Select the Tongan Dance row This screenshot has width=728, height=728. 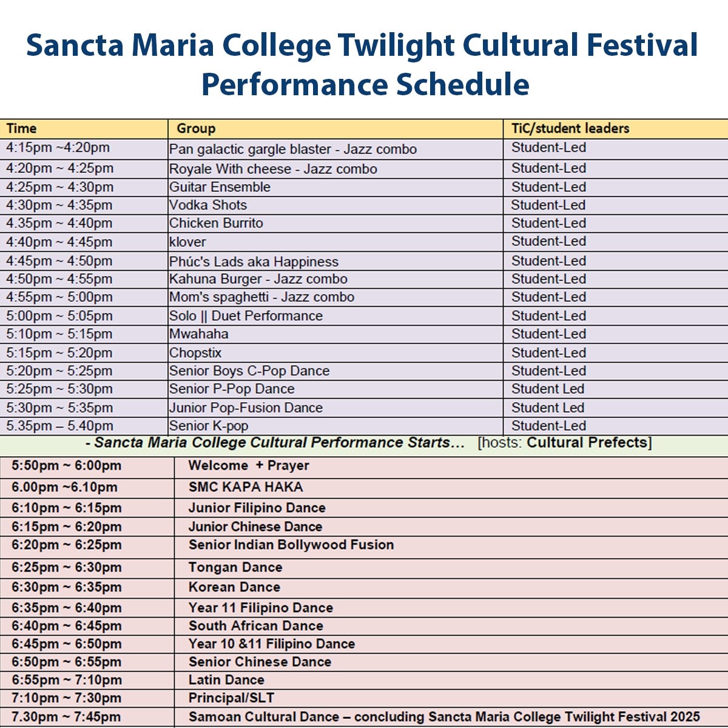235,568
